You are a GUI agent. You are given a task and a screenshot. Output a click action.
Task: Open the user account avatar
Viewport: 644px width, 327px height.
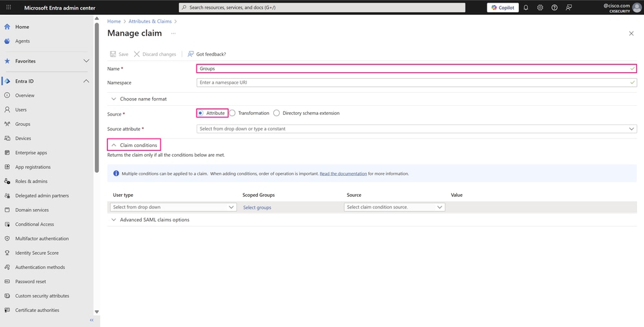[637, 7]
